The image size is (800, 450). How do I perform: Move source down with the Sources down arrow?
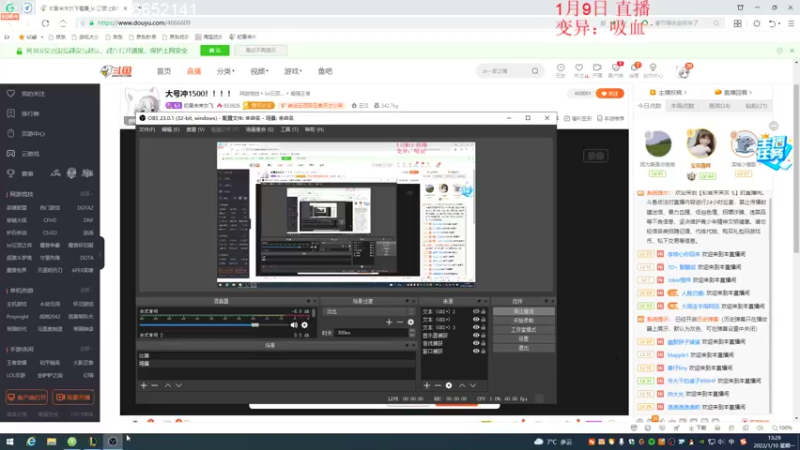point(473,385)
